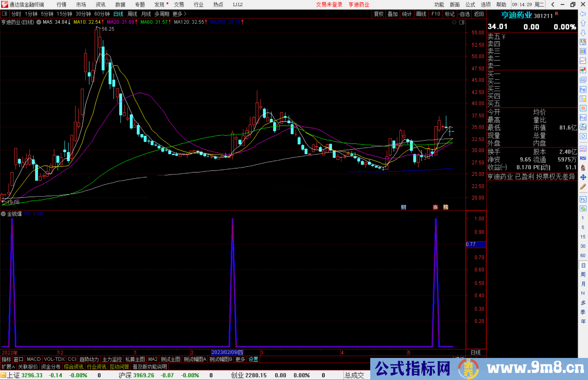Select the MACD indicator tab
Image resolution: width=588 pixels, height=380 pixels.
tap(34, 359)
